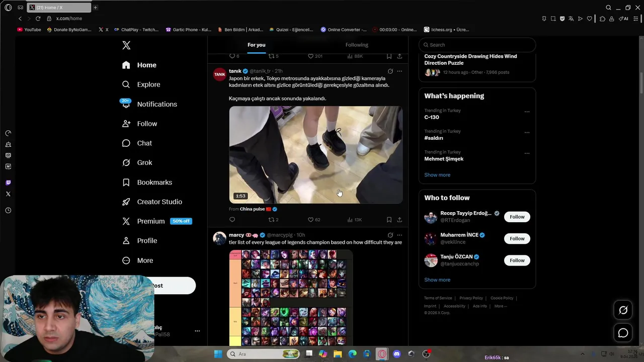Open Grok explain on tanık post
644x362 pixels.
point(390,71)
